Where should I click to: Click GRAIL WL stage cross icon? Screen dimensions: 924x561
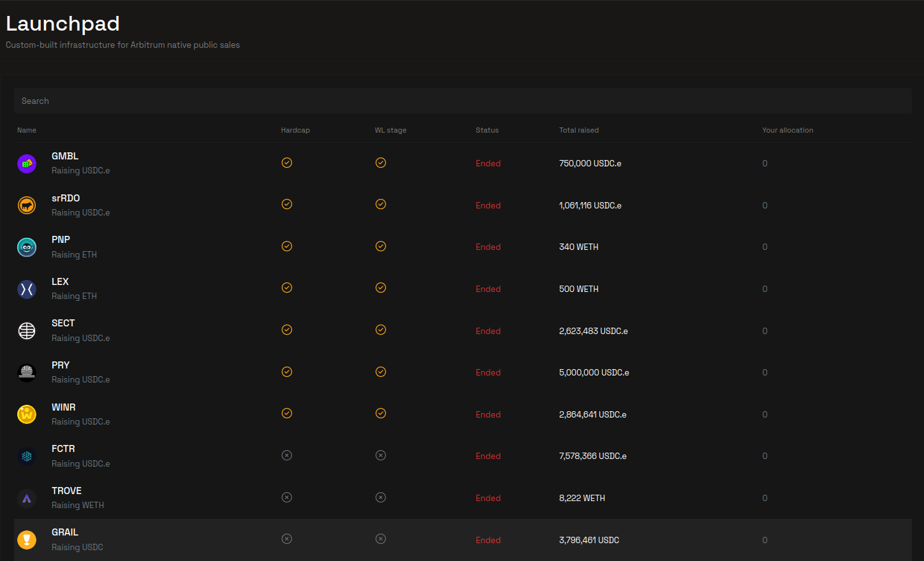(x=381, y=539)
